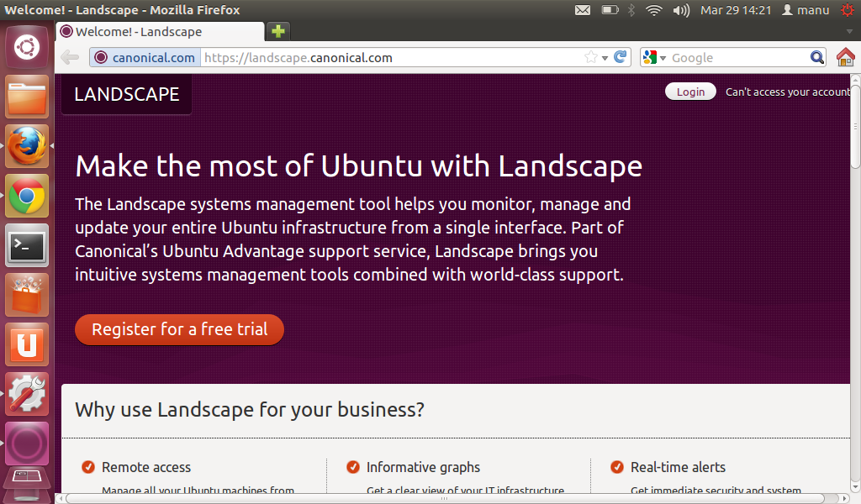The width and height of the screenshot is (861, 504).
Task: Click Register for a free trial
Action: tap(179, 329)
